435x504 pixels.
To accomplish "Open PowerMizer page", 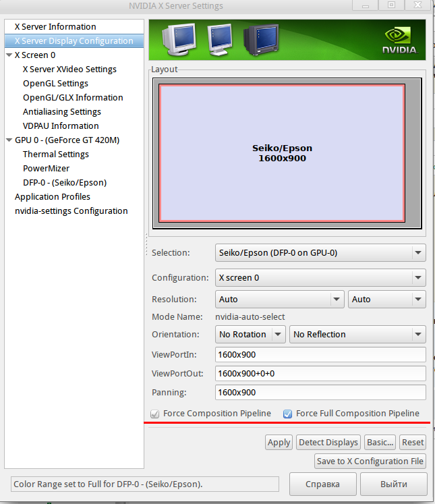I will click(x=46, y=169).
